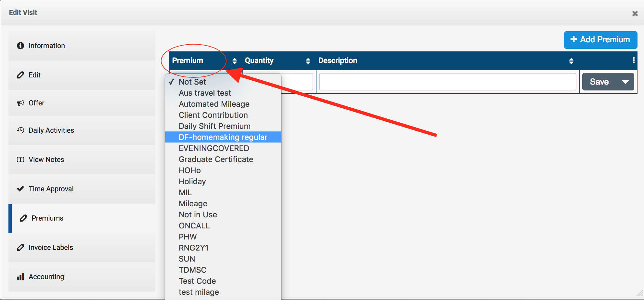Click the bar chart icon for Accounting
644x300 pixels.
(x=20, y=277)
